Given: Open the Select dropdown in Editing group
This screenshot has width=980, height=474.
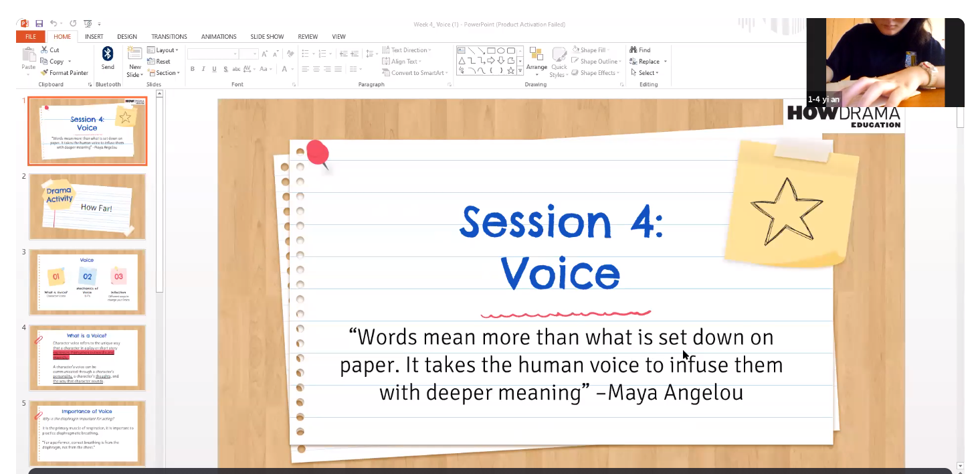Looking at the screenshot, I should 644,73.
